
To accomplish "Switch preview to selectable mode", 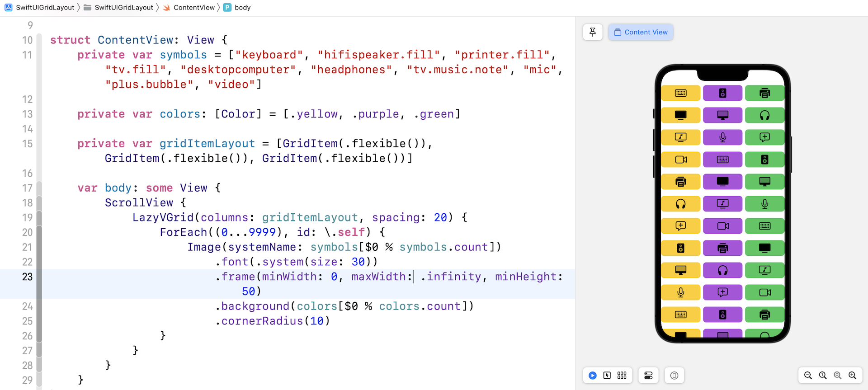I will click(x=607, y=376).
